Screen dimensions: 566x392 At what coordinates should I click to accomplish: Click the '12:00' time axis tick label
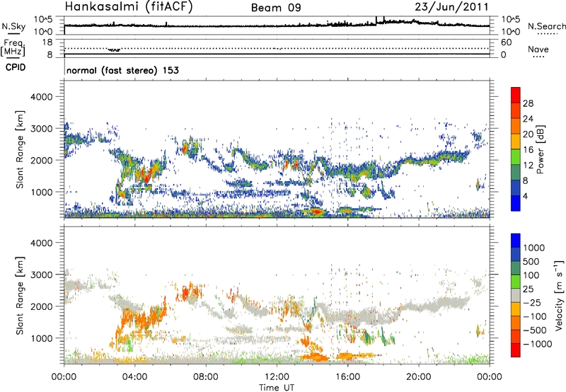click(277, 377)
